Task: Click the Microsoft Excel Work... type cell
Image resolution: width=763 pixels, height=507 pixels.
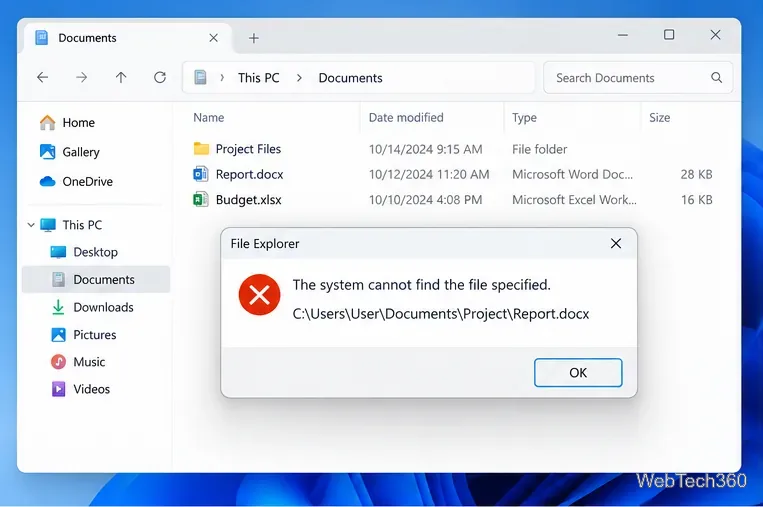Action: [x=574, y=199]
